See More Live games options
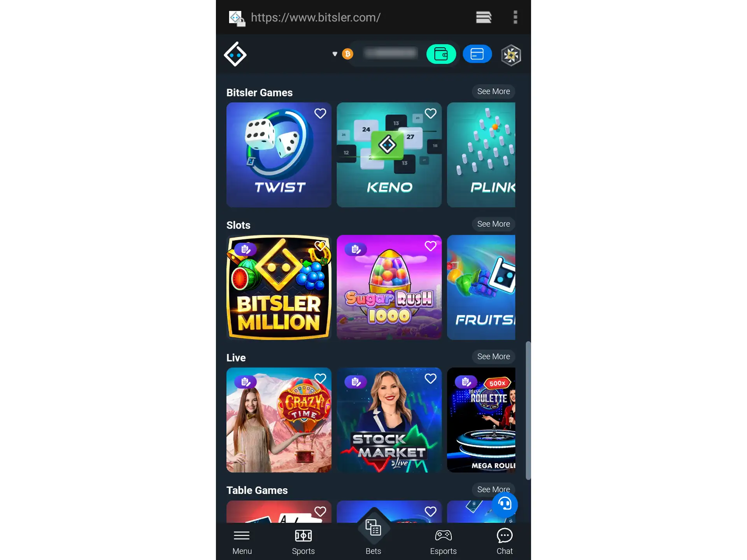 493,357
